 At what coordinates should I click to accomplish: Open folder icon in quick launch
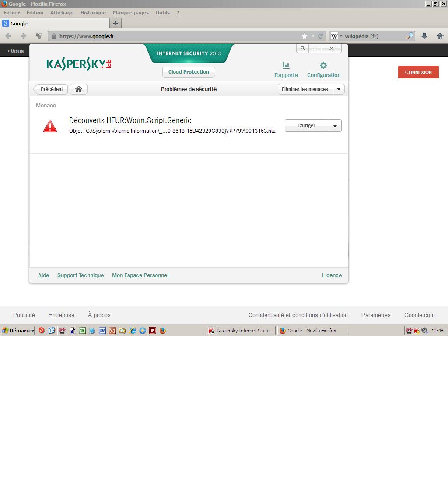[122, 331]
